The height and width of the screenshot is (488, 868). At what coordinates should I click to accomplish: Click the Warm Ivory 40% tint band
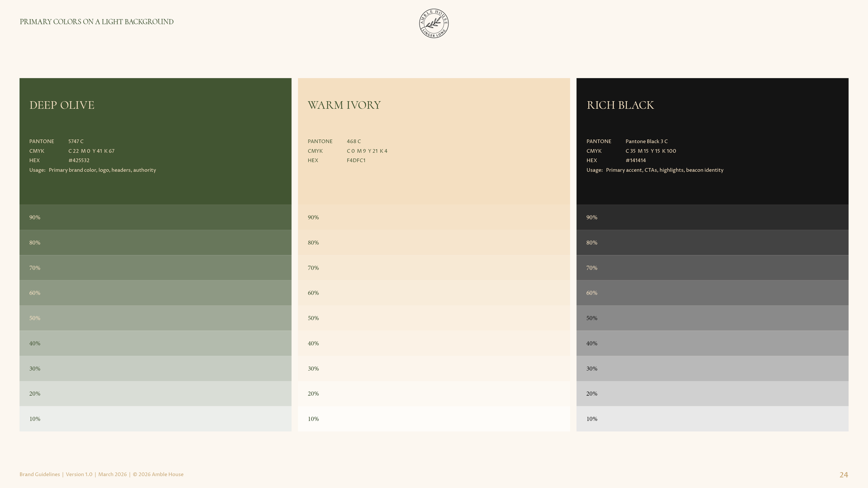(434, 343)
